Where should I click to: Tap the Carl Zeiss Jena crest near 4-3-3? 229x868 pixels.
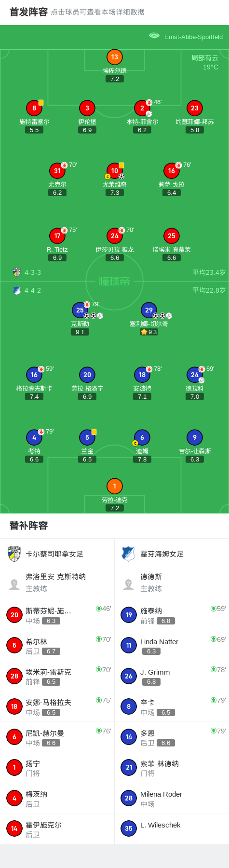(17, 272)
